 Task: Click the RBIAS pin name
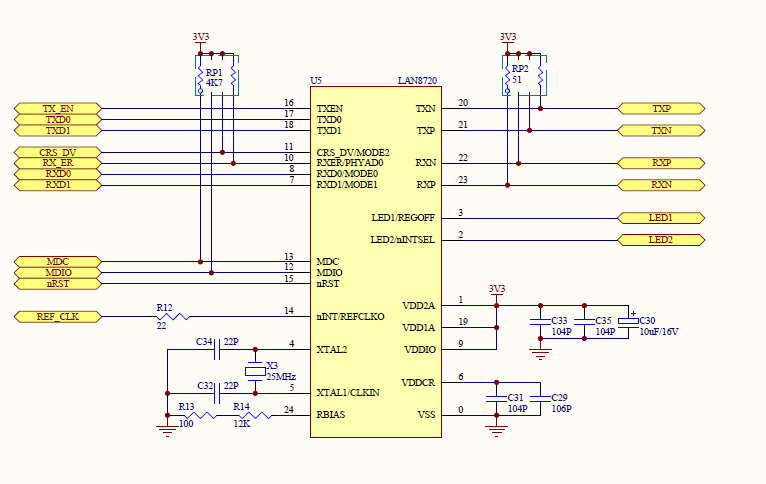331,415
